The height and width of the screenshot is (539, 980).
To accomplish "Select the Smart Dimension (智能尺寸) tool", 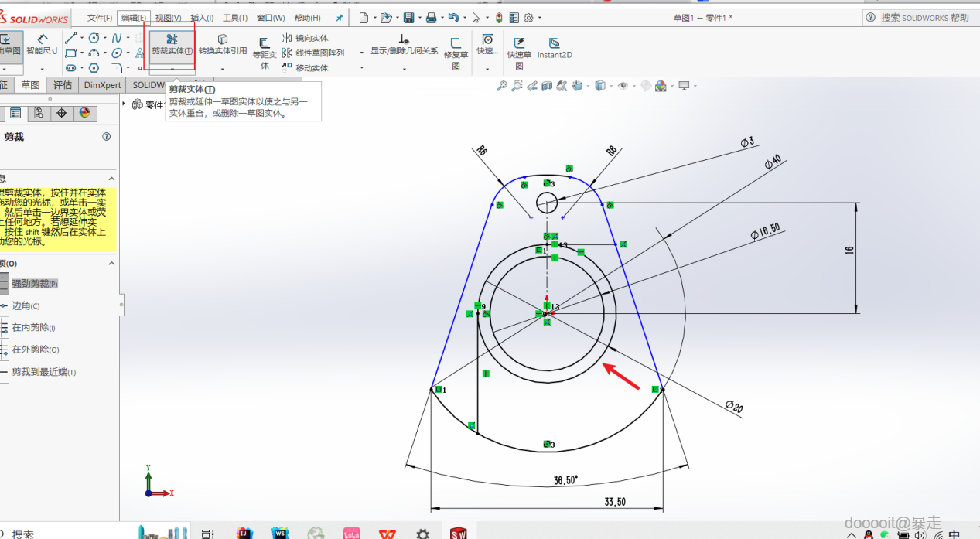I will [42, 43].
